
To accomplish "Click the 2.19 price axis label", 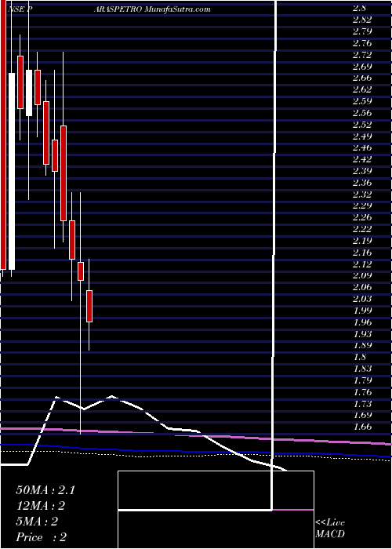I will coord(362,241).
